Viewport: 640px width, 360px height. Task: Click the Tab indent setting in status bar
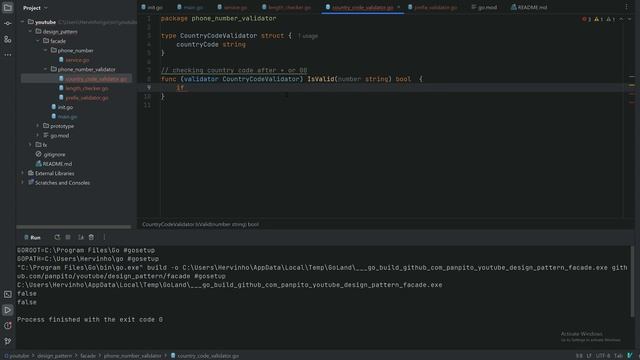click(618, 356)
